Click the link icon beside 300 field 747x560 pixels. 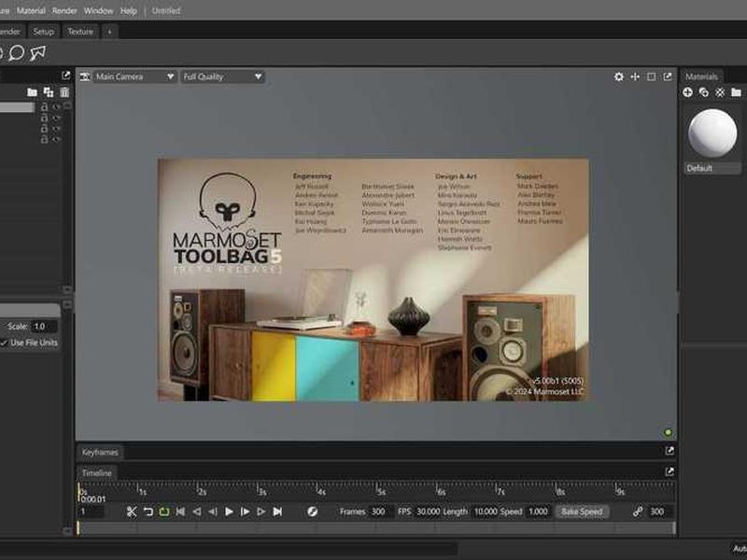click(638, 511)
